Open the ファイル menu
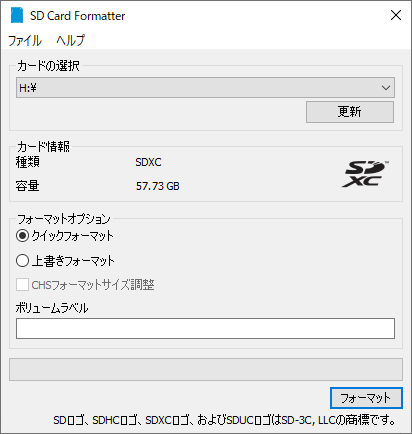The width and height of the screenshot is (412, 434). [x=25, y=41]
